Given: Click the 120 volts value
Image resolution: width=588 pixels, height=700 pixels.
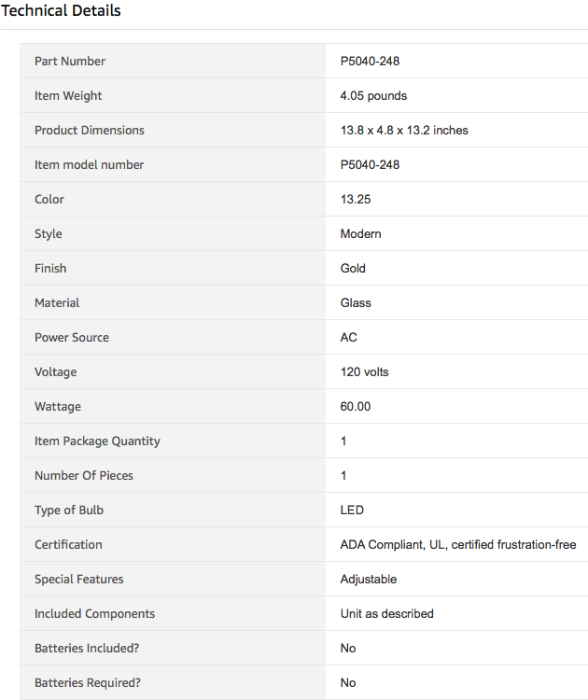Looking at the screenshot, I should (x=364, y=371).
